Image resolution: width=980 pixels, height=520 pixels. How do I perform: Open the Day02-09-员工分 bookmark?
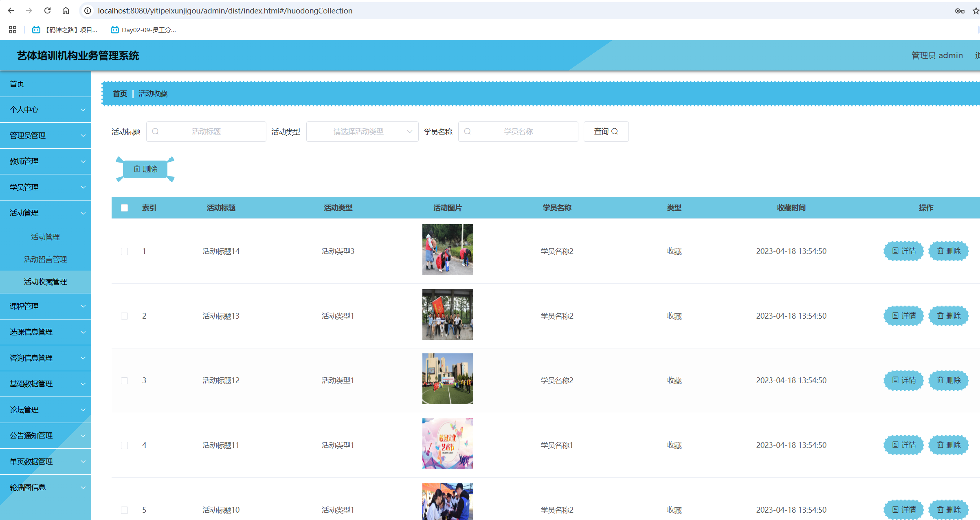pos(143,30)
